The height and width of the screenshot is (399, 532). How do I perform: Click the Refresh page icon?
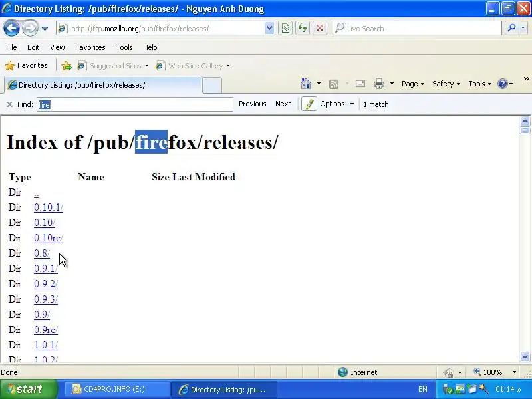point(303,29)
